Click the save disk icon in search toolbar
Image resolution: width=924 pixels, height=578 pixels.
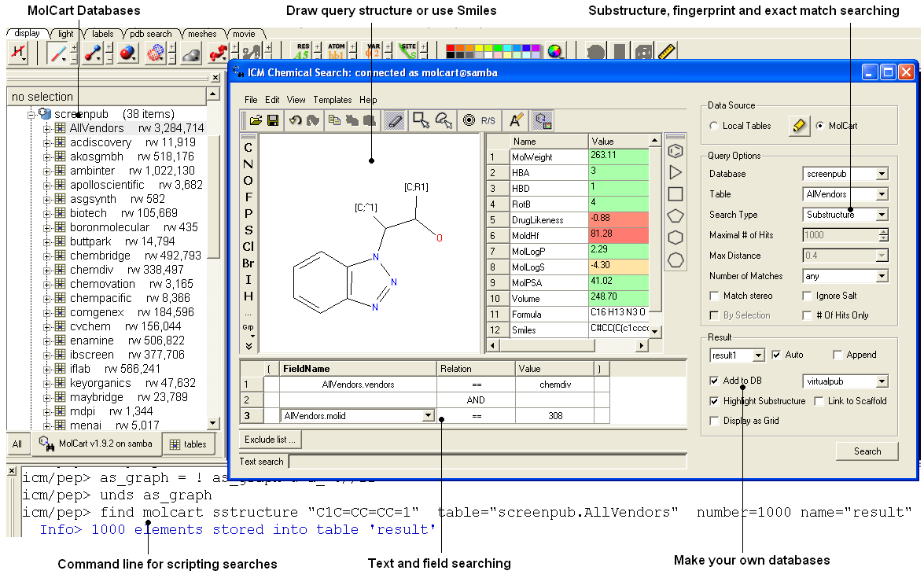click(273, 120)
